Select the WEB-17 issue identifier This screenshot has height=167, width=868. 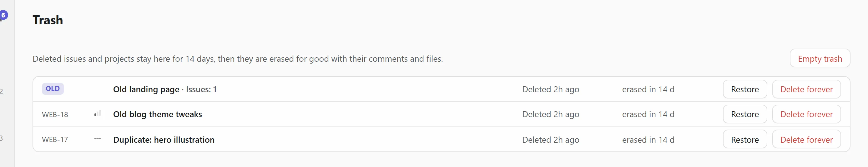tap(55, 140)
